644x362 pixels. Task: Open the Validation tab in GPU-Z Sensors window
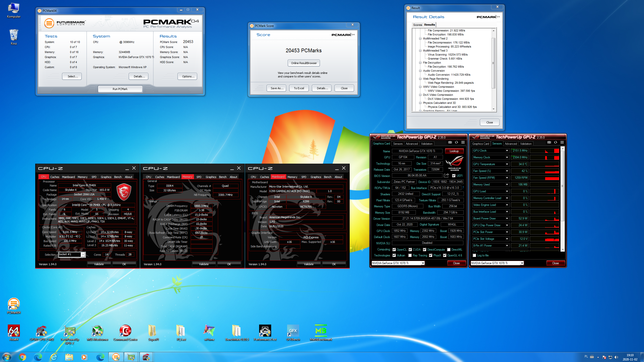tap(526, 144)
